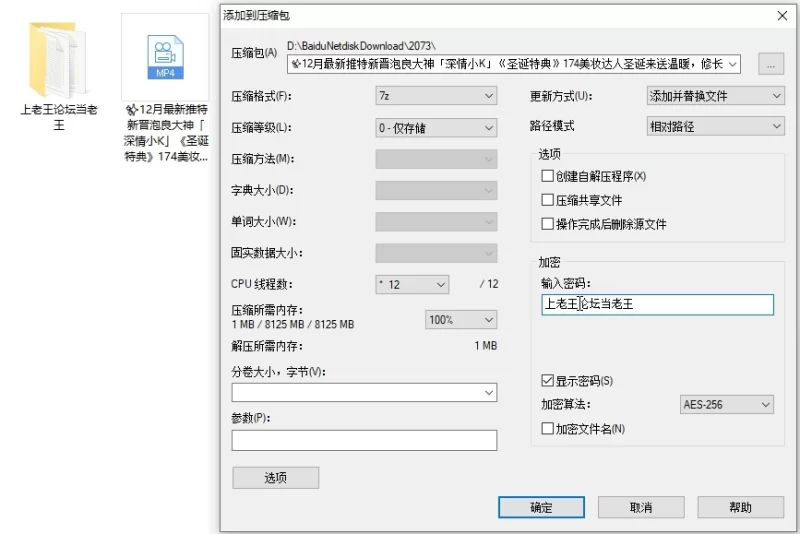Click the 上老王论坛当老王 folder name label
The width and height of the screenshot is (800, 534).
click(59, 117)
